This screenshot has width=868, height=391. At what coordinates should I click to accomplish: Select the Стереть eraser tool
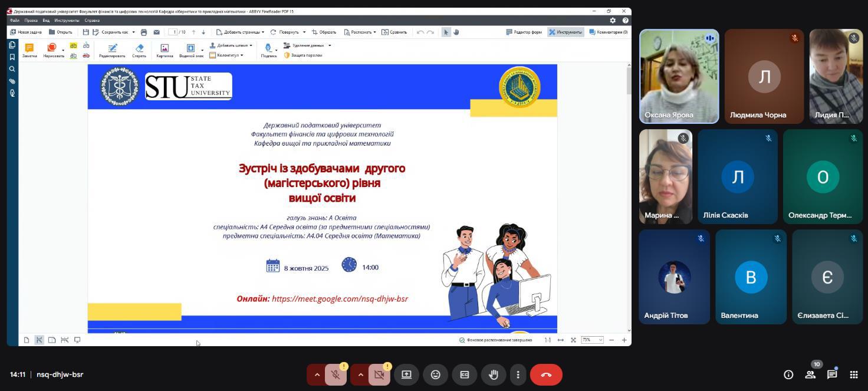point(139,50)
